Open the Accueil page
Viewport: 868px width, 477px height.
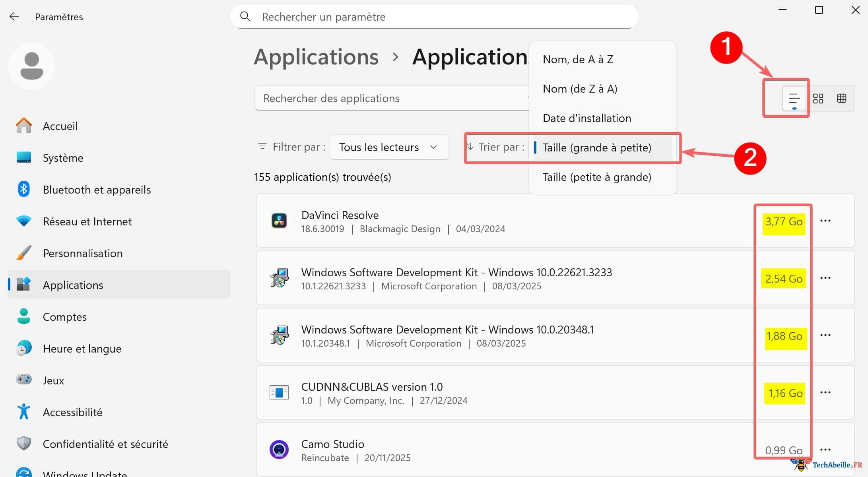(60, 126)
